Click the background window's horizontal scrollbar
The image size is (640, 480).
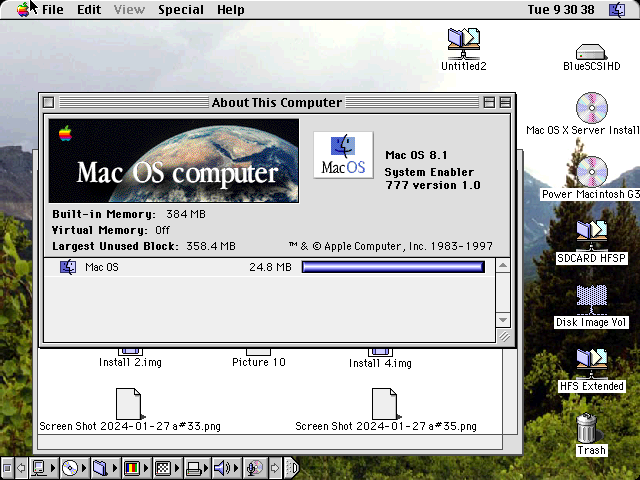[270, 442]
